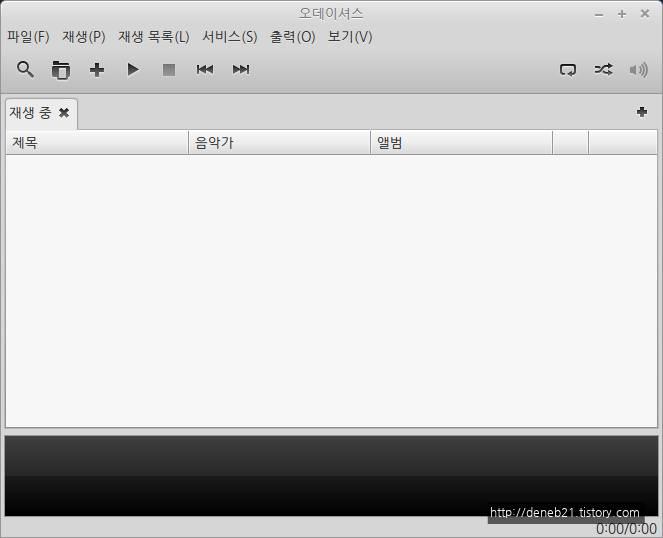Skip to the next track
The width and height of the screenshot is (663, 538).
point(241,70)
